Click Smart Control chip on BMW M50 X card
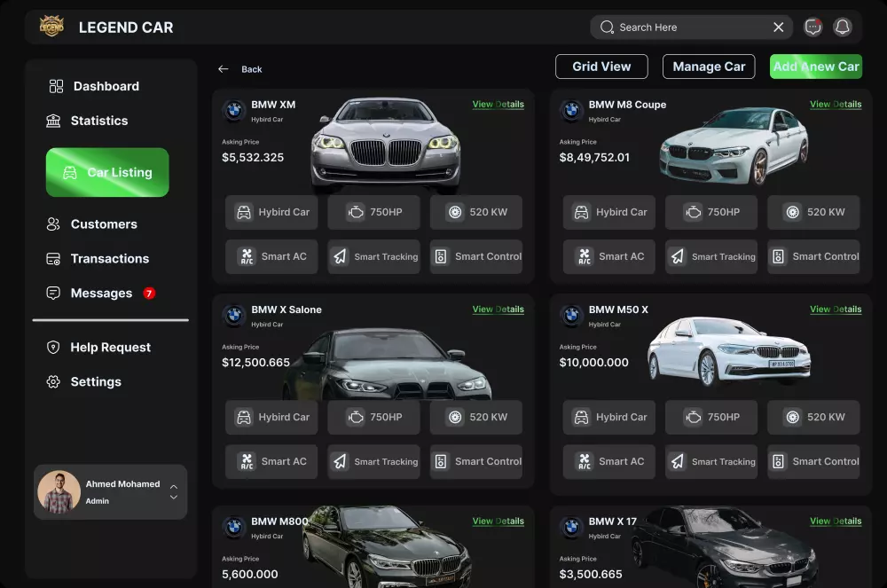The image size is (887, 588). [x=814, y=461]
